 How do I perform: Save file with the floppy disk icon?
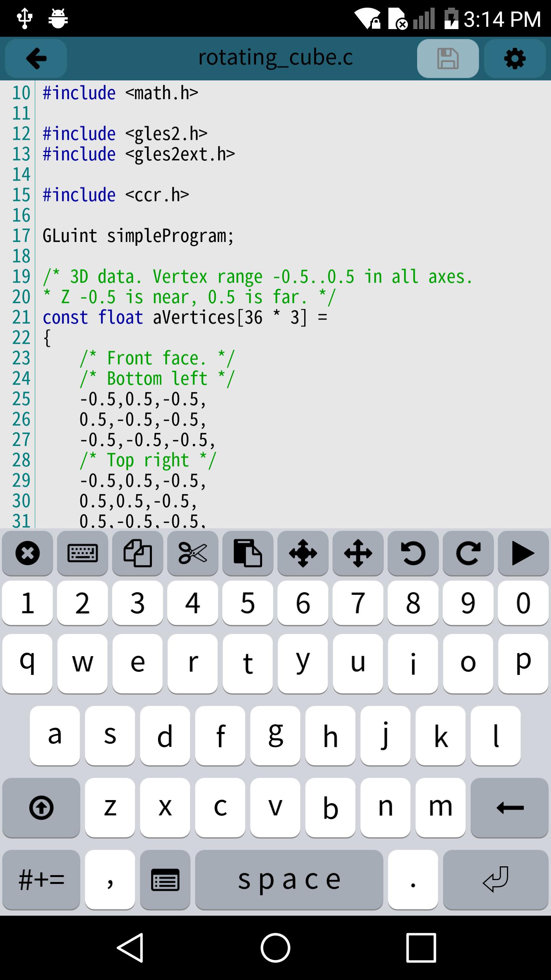click(x=448, y=59)
